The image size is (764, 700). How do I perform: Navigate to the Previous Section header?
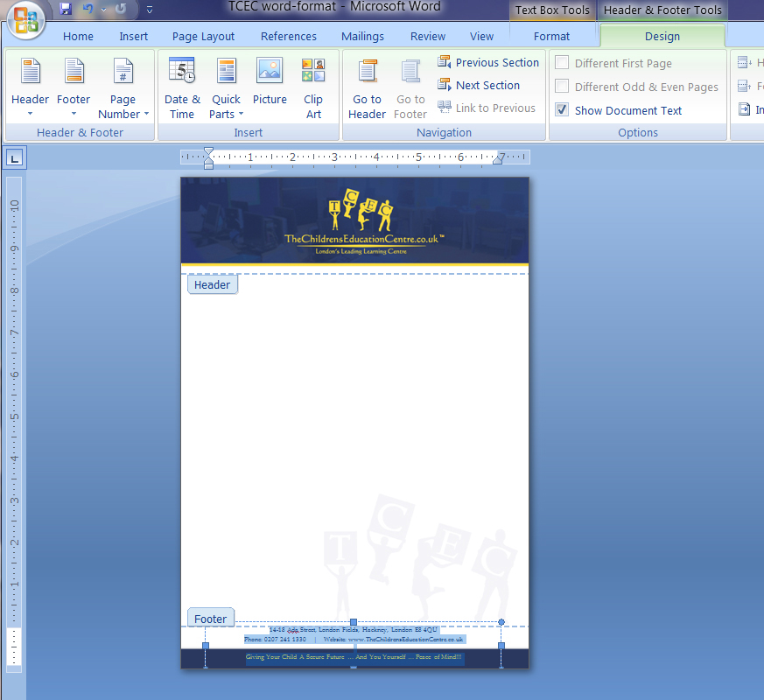tap(488, 62)
